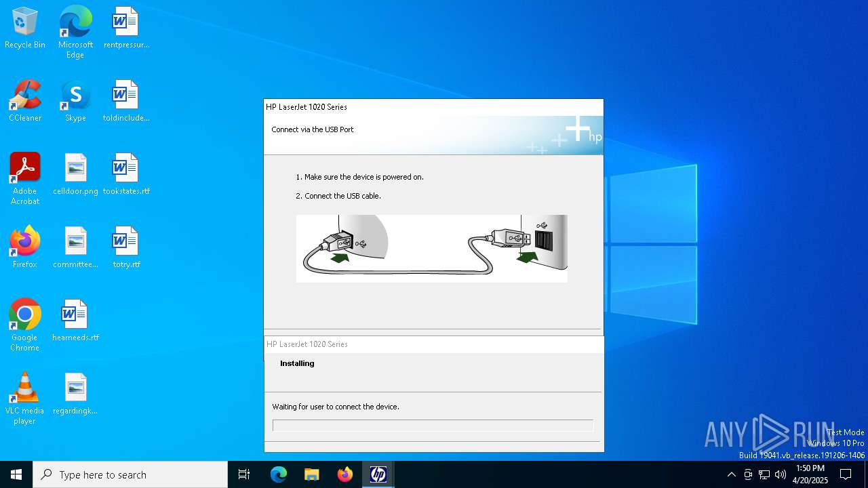Viewport: 868px width, 488px height.
Task: Click 'Make sure the device is powered on' text
Action: pyautogui.click(x=359, y=177)
